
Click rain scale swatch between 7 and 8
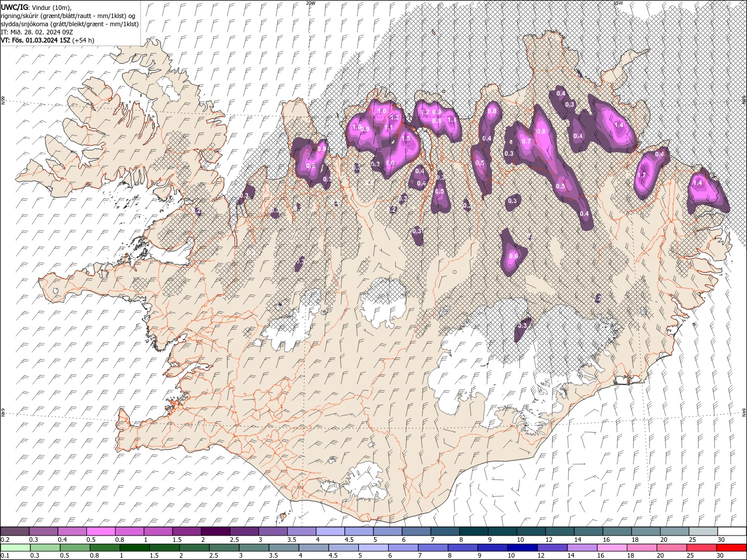[434, 547]
